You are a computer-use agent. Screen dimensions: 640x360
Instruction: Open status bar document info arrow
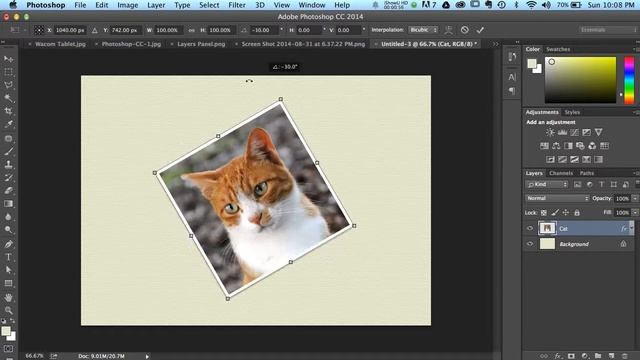pyautogui.click(x=147, y=356)
